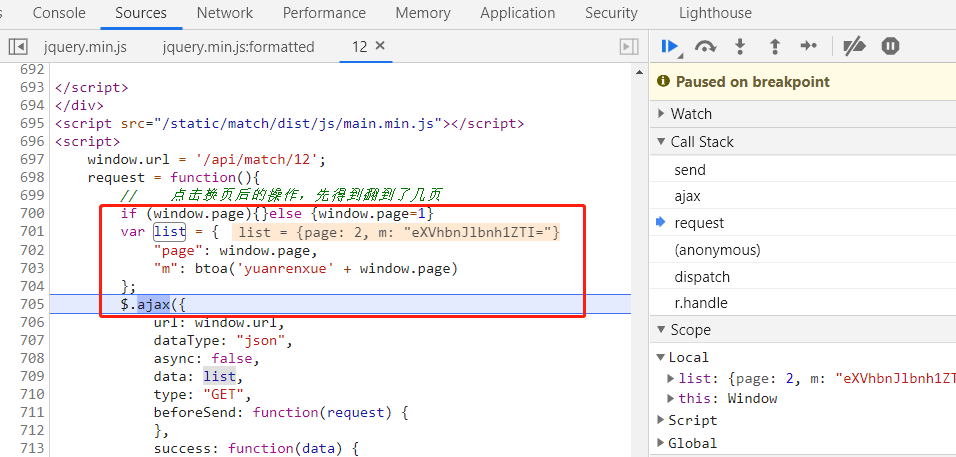The height and width of the screenshot is (457, 956).
Task: Open the Performance tab
Action: coord(324,13)
